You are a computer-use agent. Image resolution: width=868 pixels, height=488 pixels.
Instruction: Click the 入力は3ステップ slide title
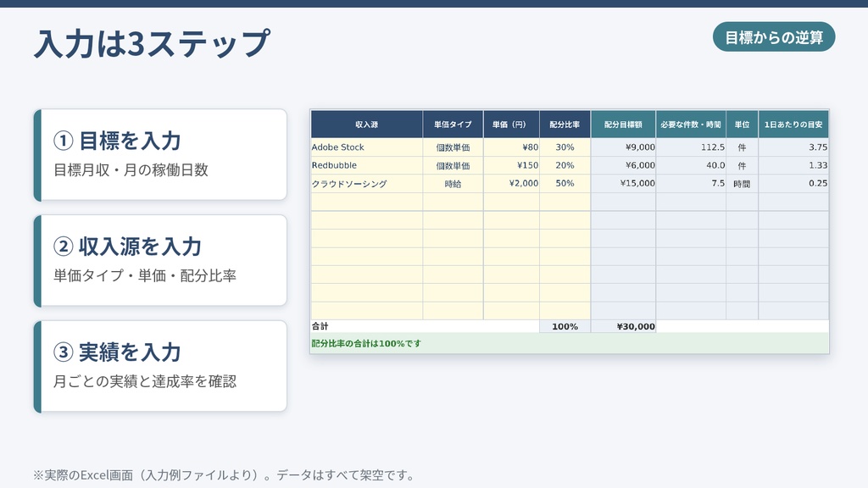pyautogui.click(x=153, y=44)
